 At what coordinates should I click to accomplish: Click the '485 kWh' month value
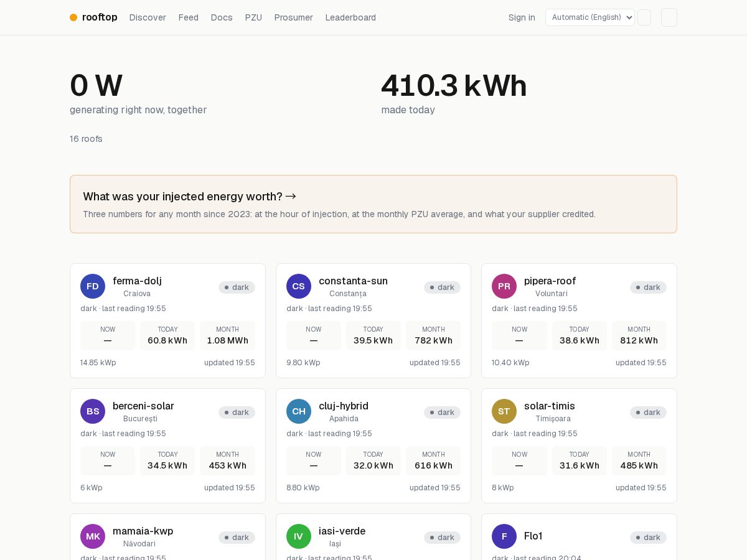pos(639,465)
